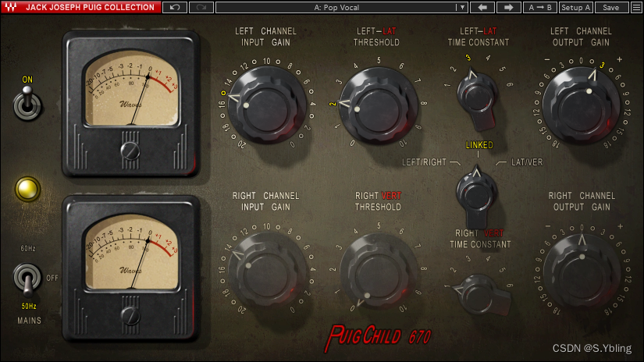Click the 60Hz mains label

28,248
